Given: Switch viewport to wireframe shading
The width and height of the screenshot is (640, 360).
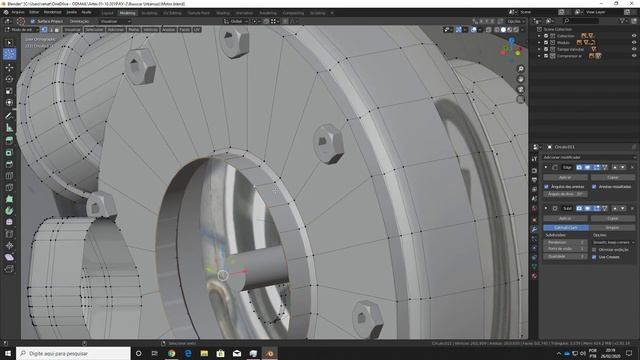Looking at the screenshot, I should [x=496, y=29].
